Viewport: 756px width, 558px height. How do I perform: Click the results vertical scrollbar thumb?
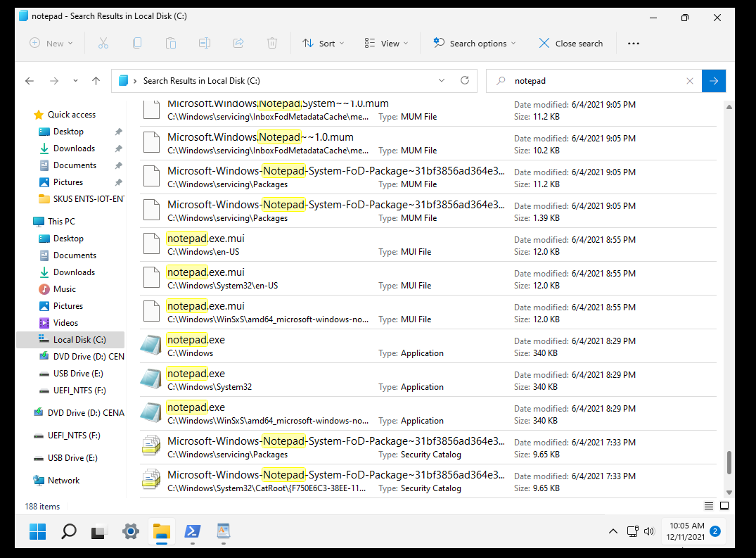[x=729, y=462]
